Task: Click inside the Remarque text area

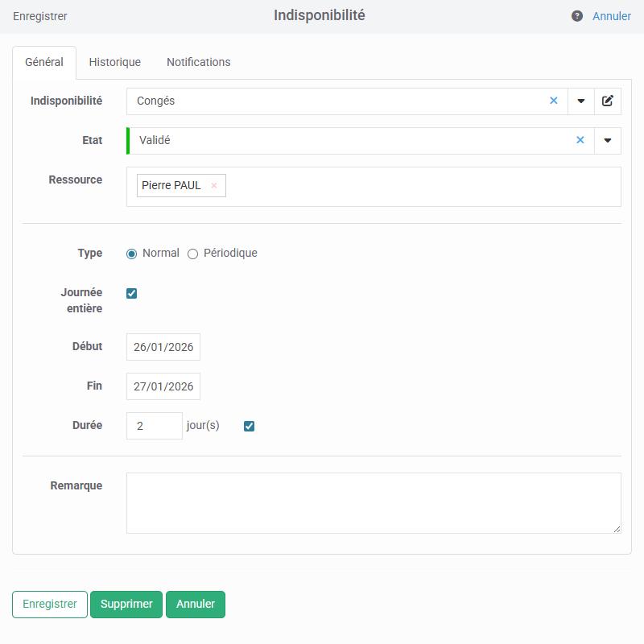Action: [374, 502]
